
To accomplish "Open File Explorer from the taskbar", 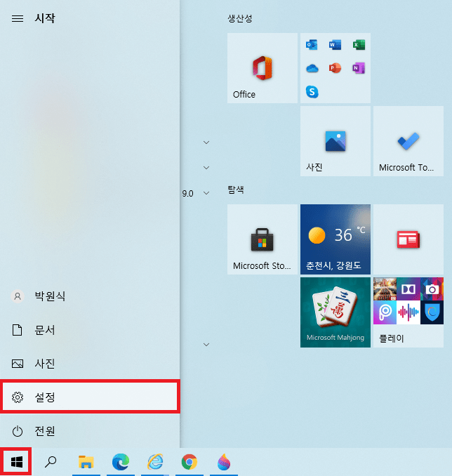I will (86, 462).
